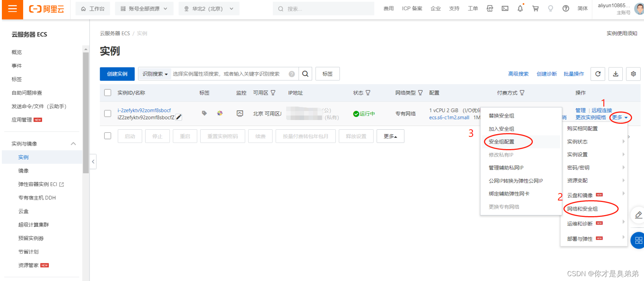Viewport: 644px width, 281px height.
Task: Choose 网络和安全组 menu entry
Action: tap(582, 209)
